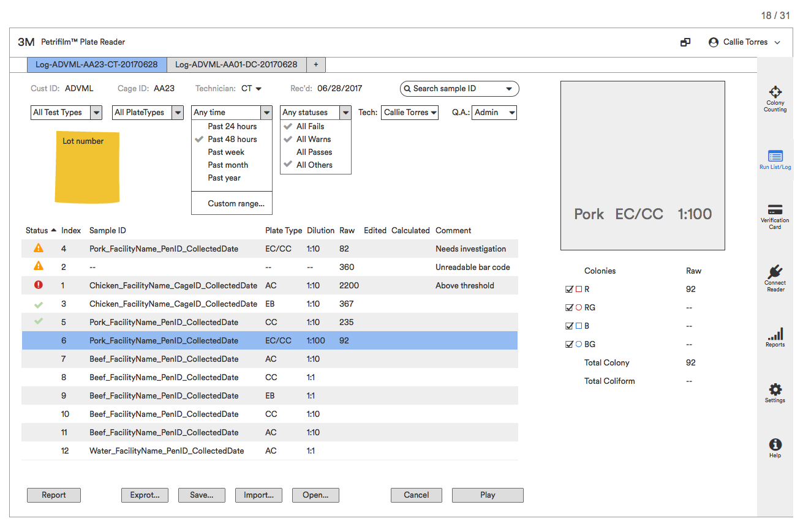Click the Pork EC/CC plate image preview
Viewport: 803px width, 532px height.
click(x=643, y=166)
